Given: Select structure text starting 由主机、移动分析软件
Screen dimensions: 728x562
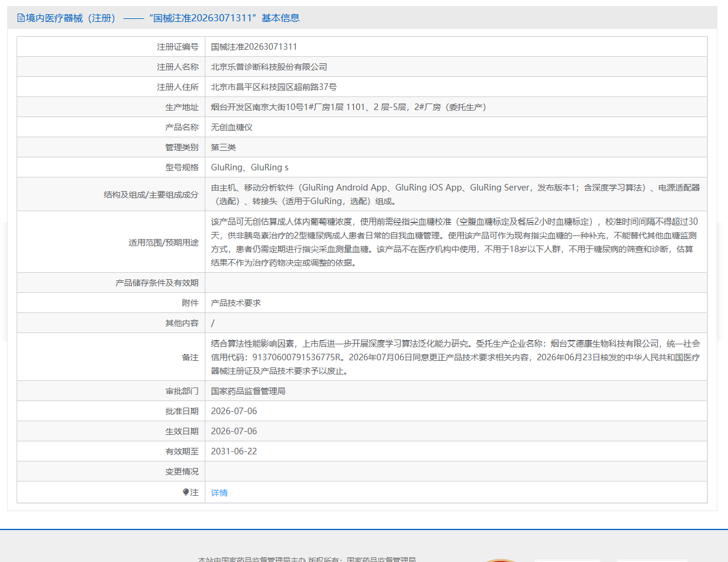Looking at the screenshot, I should (x=455, y=194).
